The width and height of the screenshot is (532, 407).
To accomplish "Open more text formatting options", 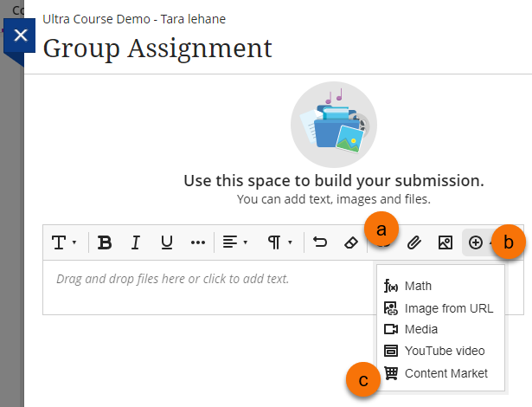I will (197, 242).
